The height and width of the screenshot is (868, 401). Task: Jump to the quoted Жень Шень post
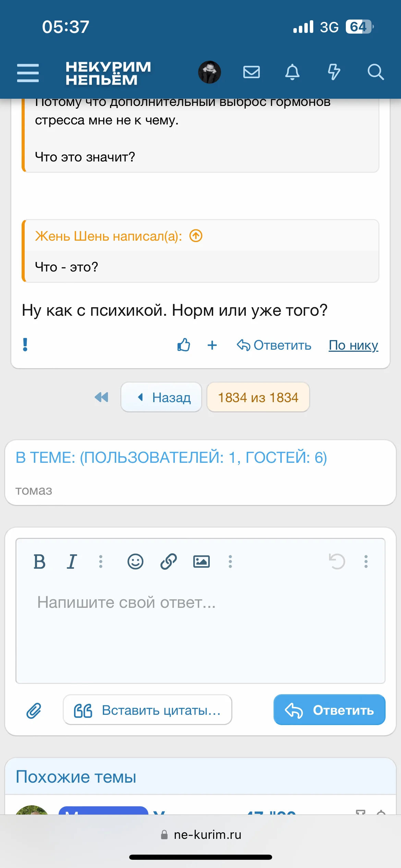pos(196,236)
